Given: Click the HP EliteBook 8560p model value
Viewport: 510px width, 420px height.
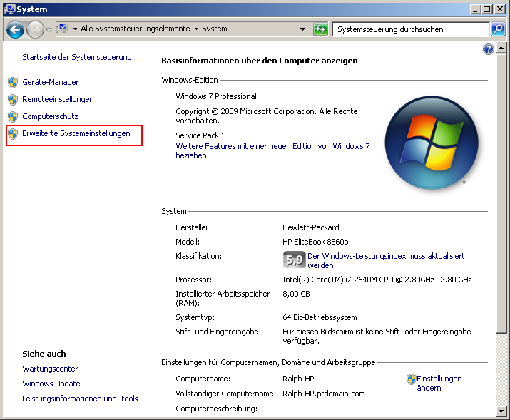Looking at the screenshot, I should tap(315, 242).
